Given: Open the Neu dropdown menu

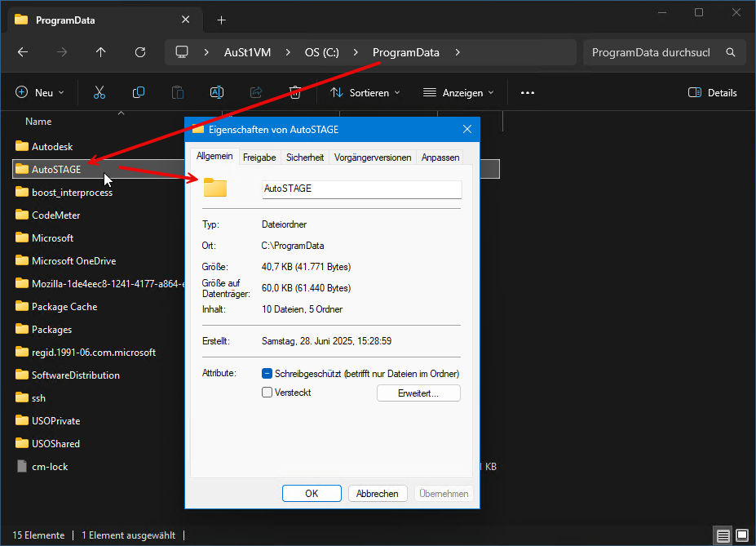Looking at the screenshot, I should (40, 93).
